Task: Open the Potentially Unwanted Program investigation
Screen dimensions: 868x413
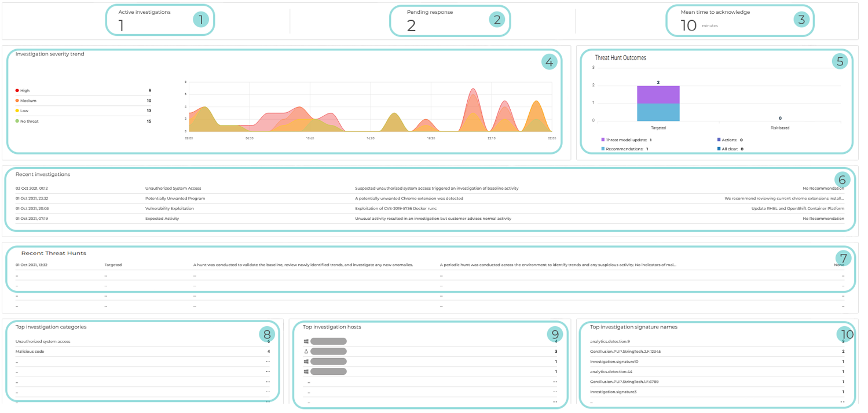Action: click(x=175, y=198)
